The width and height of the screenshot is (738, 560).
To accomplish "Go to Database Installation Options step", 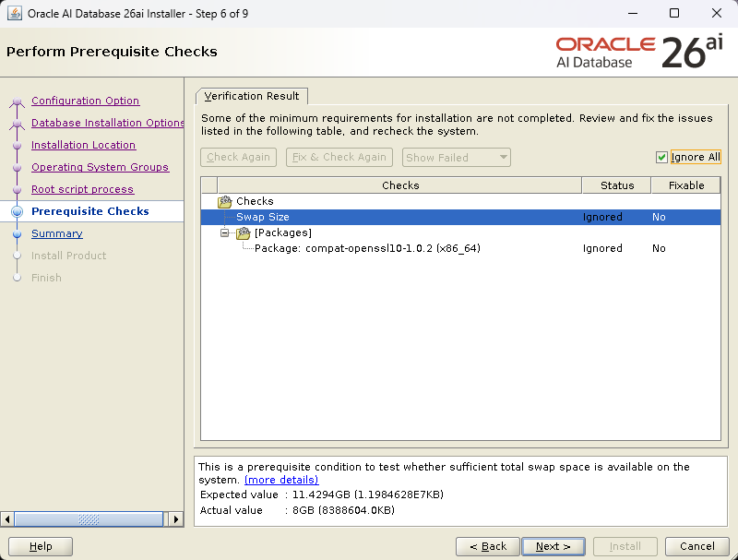I will (108, 123).
